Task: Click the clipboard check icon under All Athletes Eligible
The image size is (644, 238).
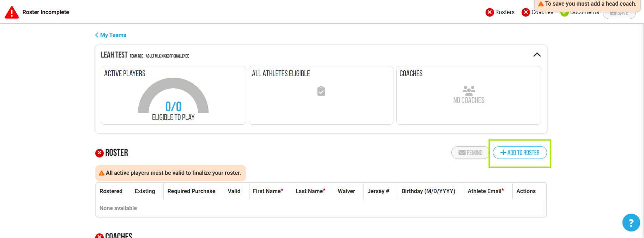Action: click(321, 91)
